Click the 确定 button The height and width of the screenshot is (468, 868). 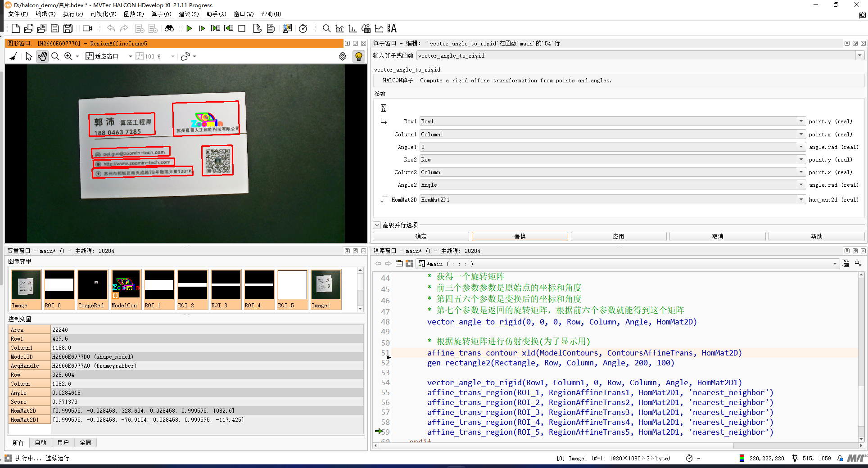tap(421, 236)
